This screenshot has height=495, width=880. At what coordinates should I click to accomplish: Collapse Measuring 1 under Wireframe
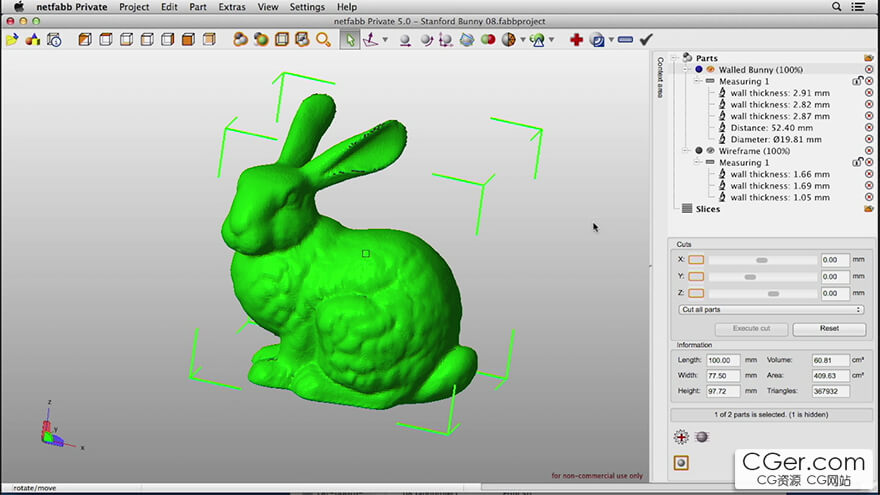[x=698, y=162]
